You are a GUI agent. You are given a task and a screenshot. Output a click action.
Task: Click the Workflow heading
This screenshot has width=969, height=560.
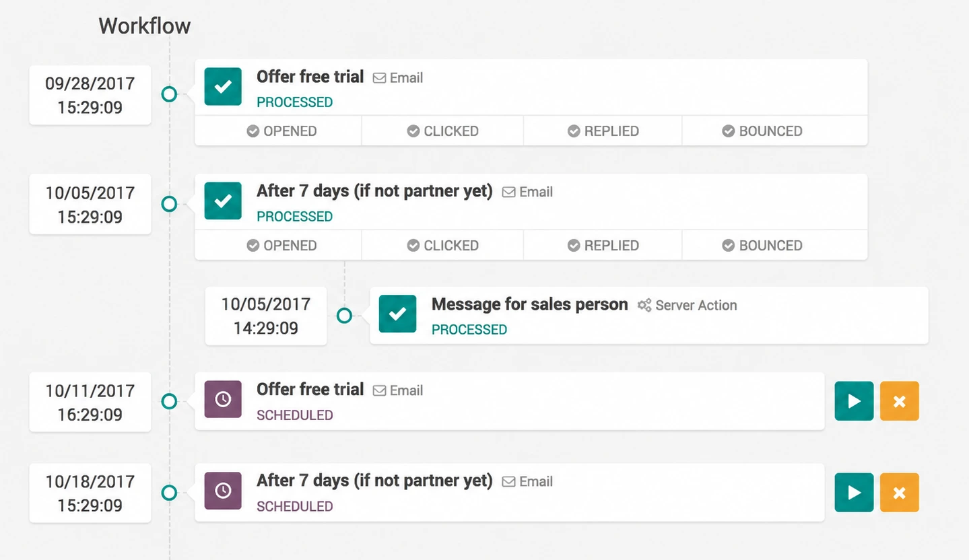(145, 26)
